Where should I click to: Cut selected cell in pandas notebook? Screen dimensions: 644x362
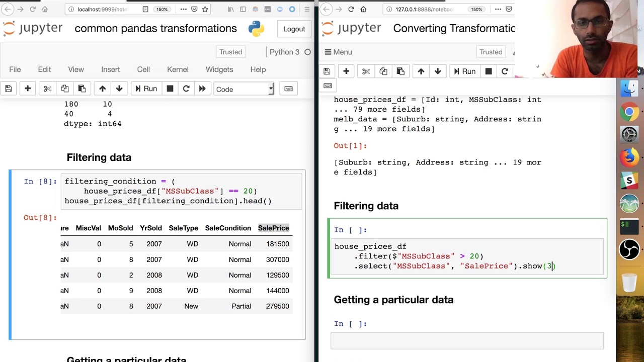click(x=47, y=89)
